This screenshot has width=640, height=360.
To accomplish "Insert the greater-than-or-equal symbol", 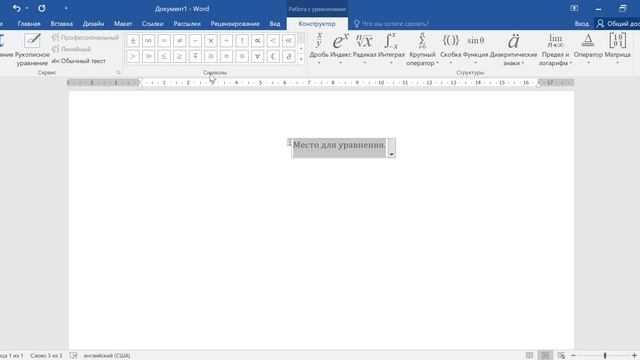I will [x=179, y=56].
